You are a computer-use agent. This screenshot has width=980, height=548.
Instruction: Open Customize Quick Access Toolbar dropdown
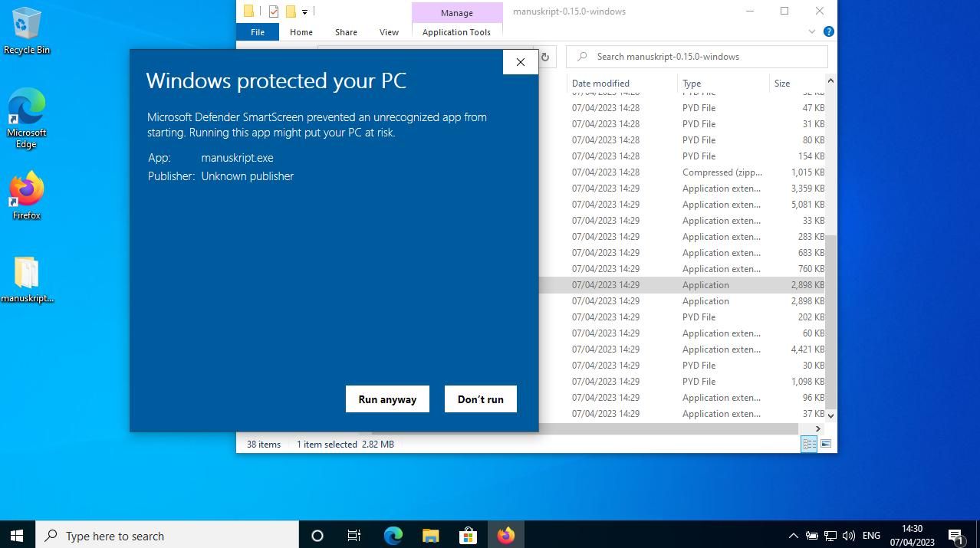[304, 11]
